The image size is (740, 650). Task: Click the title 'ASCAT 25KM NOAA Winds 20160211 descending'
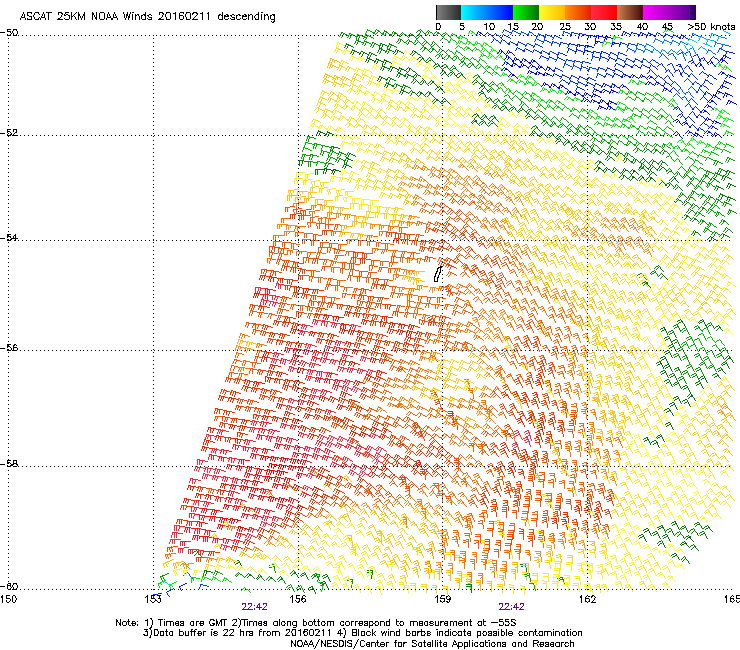pos(147,16)
